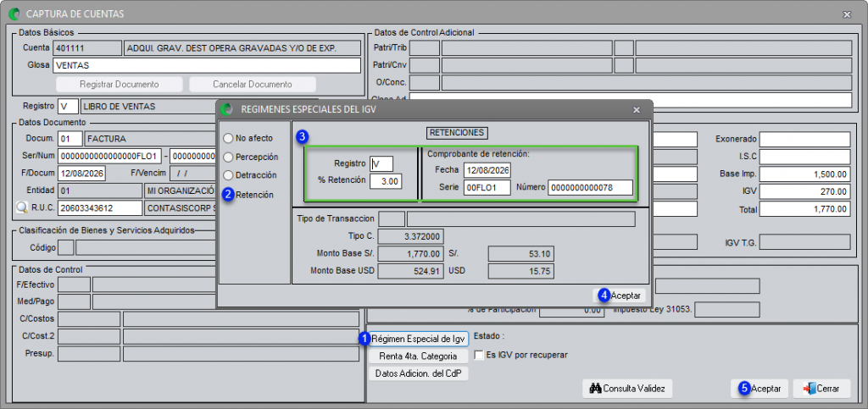The height and width of the screenshot is (409, 868).
Task: Click the Total field 1,770.00
Action: 805,209
